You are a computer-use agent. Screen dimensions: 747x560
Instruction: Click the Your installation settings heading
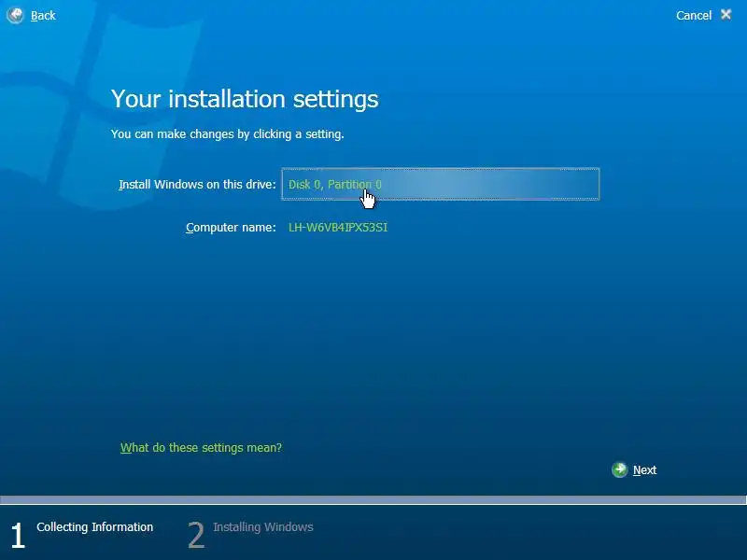click(x=245, y=99)
